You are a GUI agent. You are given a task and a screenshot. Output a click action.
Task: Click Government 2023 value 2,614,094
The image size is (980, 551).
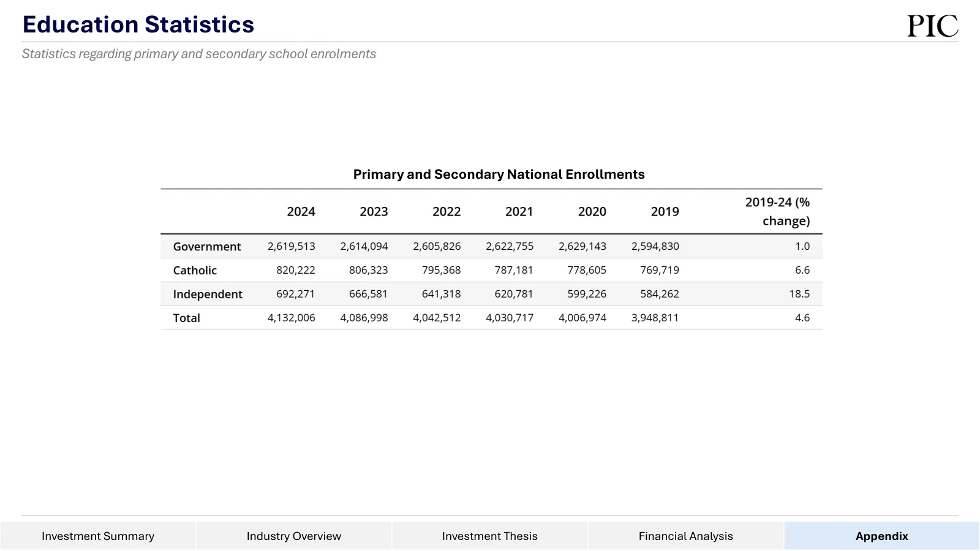pyautogui.click(x=364, y=246)
